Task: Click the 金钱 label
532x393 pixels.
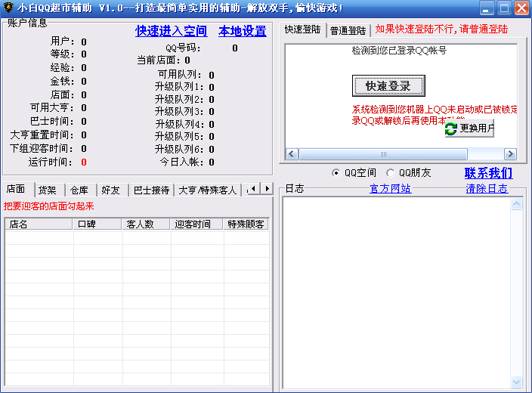Action: pyautogui.click(x=62, y=82)
